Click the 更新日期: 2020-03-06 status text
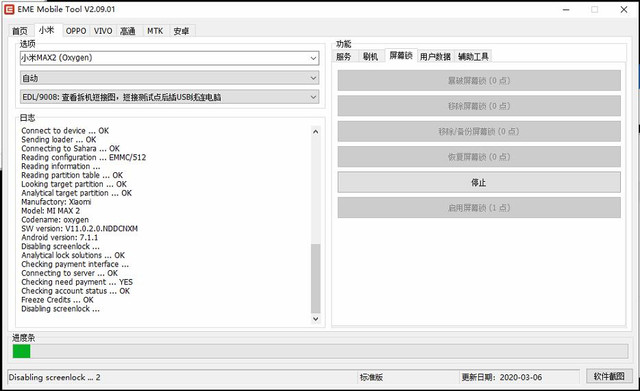 (502, 378)
